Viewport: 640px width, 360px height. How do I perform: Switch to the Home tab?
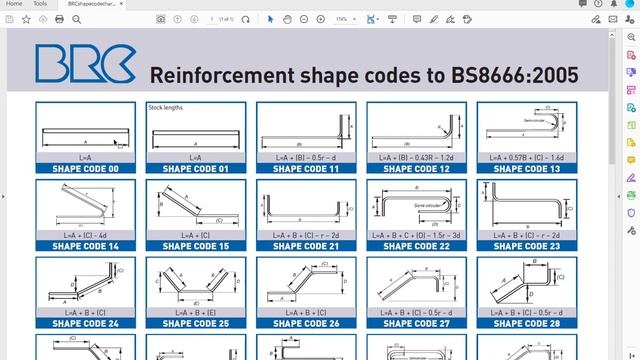point(14,4)
